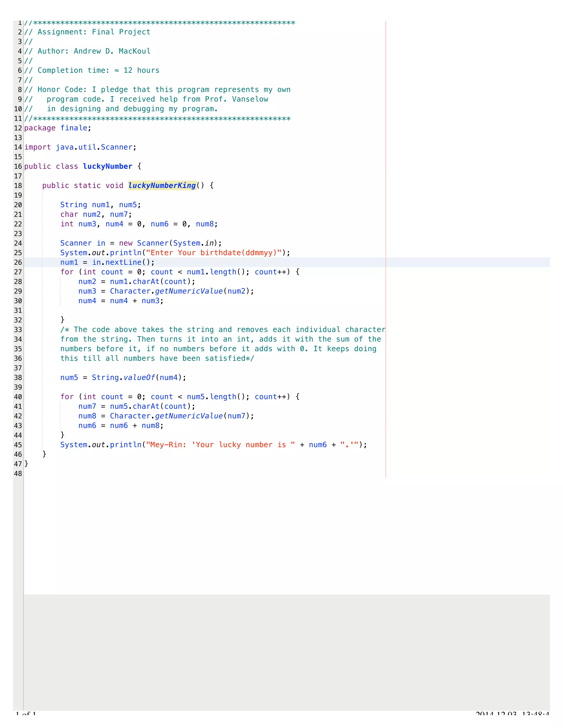Click the second for loop header on line 40

point(180,397)
